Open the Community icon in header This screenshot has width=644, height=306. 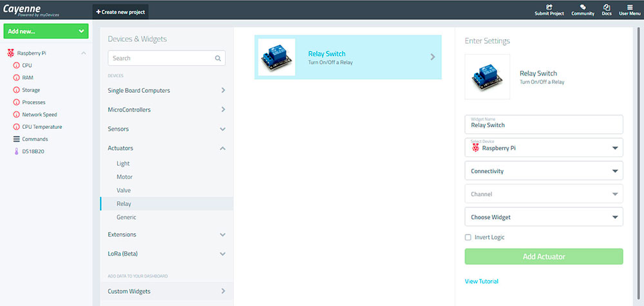tap(583, 7)
